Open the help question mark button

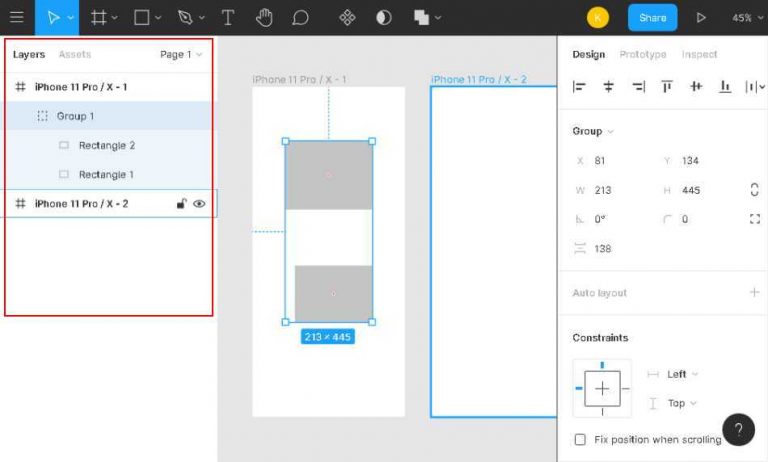738,430
